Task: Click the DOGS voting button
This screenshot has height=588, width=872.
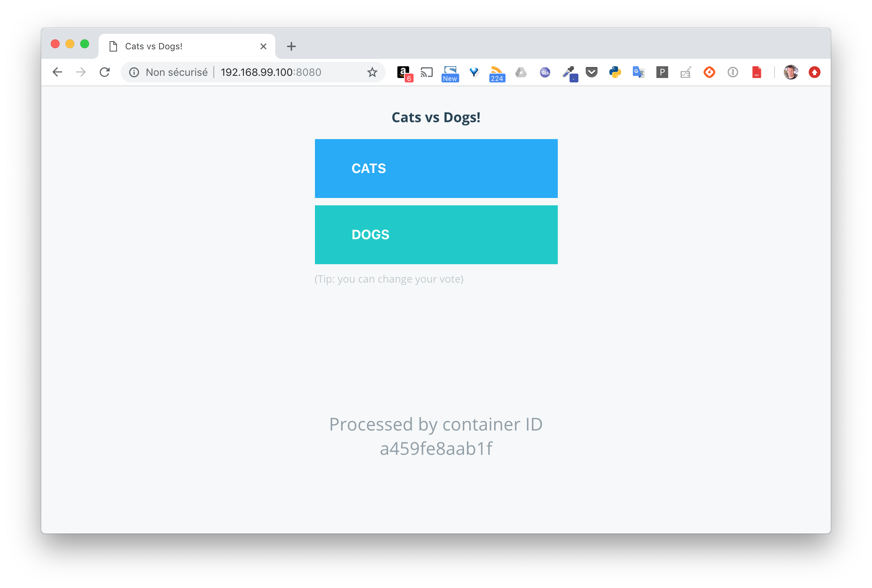Action: pos(436,234)
